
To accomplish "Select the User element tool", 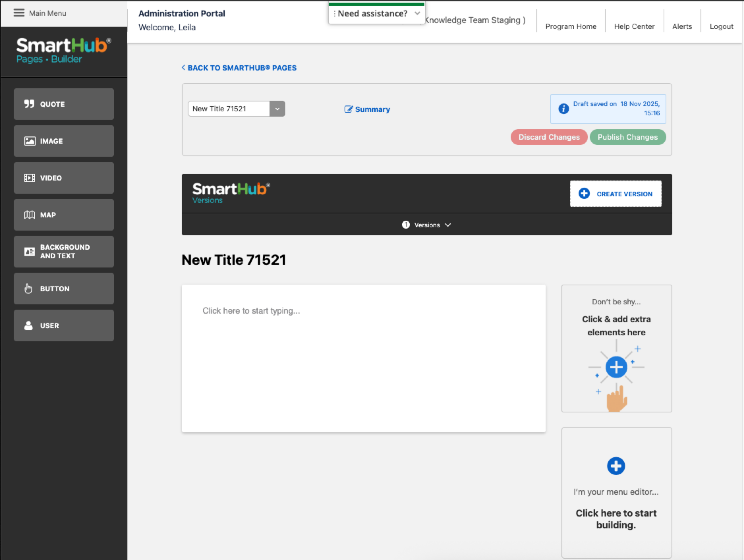I will click(64, 325).
